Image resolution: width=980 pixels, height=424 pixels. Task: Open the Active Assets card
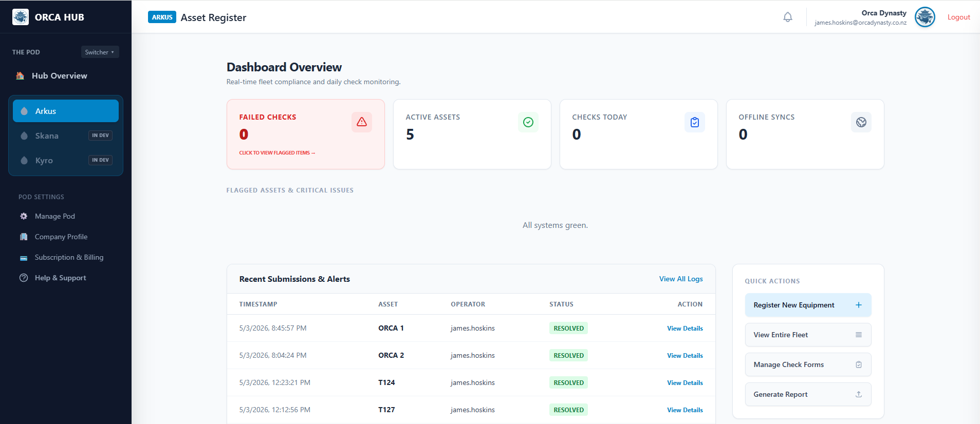(472, 134)
